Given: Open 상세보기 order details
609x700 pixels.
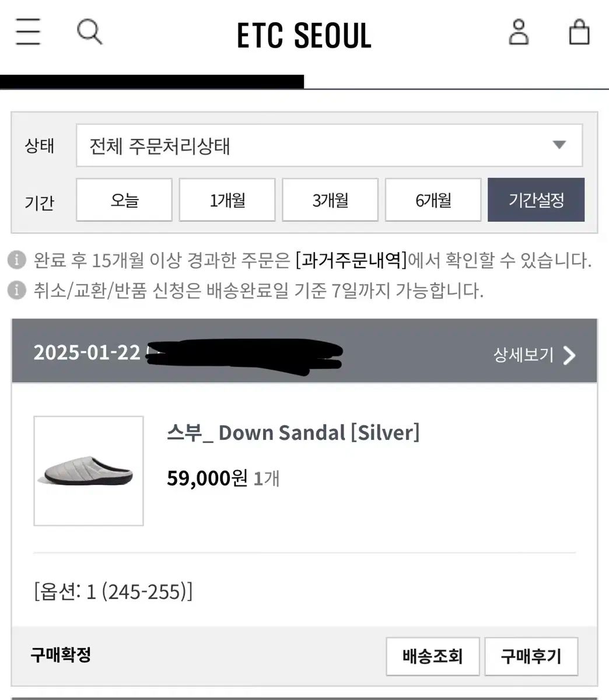Looking at the screenshot, I should 523,355.
